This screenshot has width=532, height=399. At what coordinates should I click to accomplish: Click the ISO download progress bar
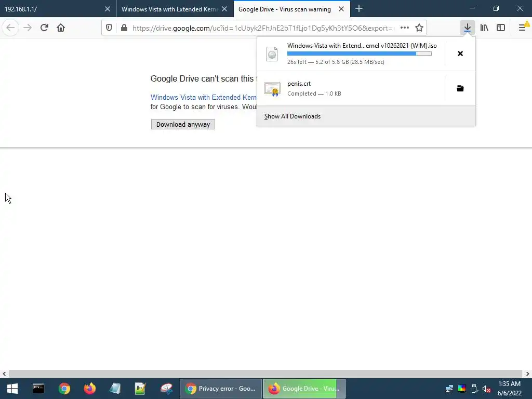point(360,54)
